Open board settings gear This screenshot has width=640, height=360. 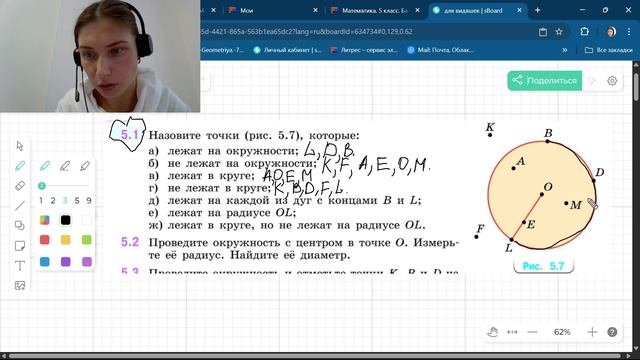pyautogui.click(x=612, y=81)
